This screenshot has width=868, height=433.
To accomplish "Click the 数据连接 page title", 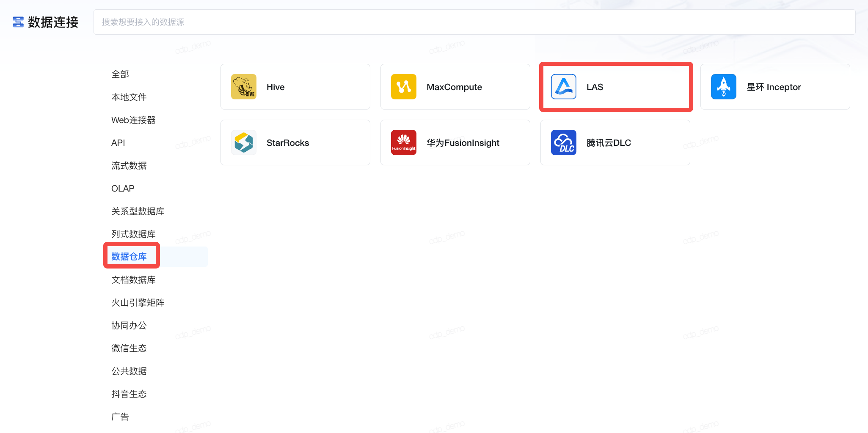I will [53, 22].
